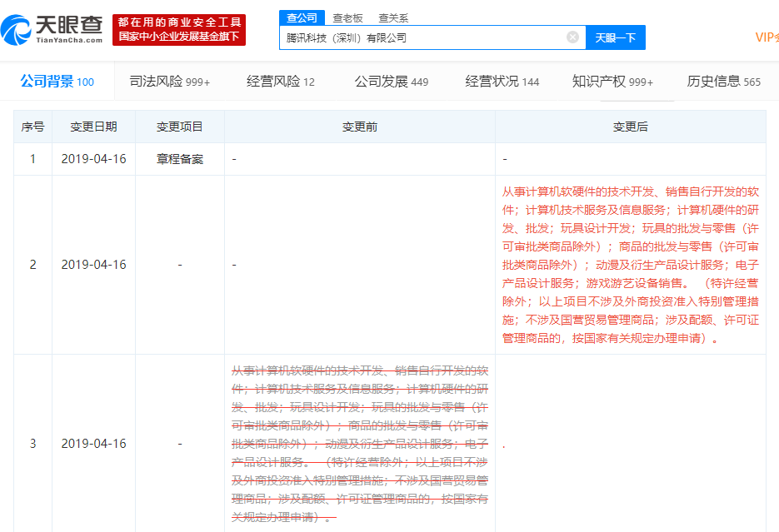The height and width of the screenshot is (532, 779).
Task: Select the 章程备案 change item cell
Action: tap(180, 159)
